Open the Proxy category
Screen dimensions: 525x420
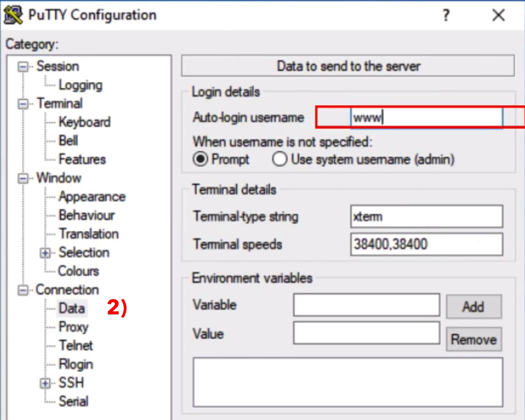pos(74,327)
